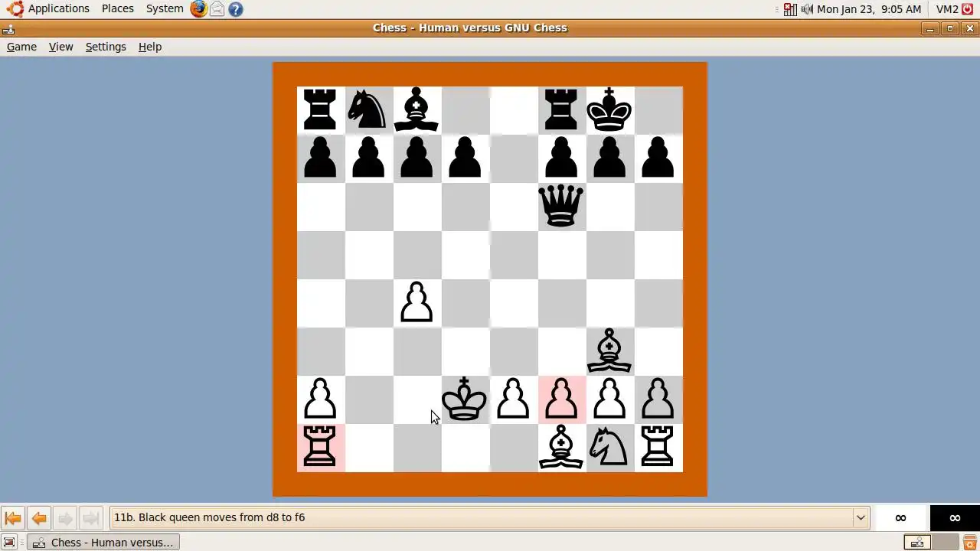This screenshot has width=980, height=551.
Task: Select the white pawn on c4
Action: pyautogui.click(x=416, y=302)
